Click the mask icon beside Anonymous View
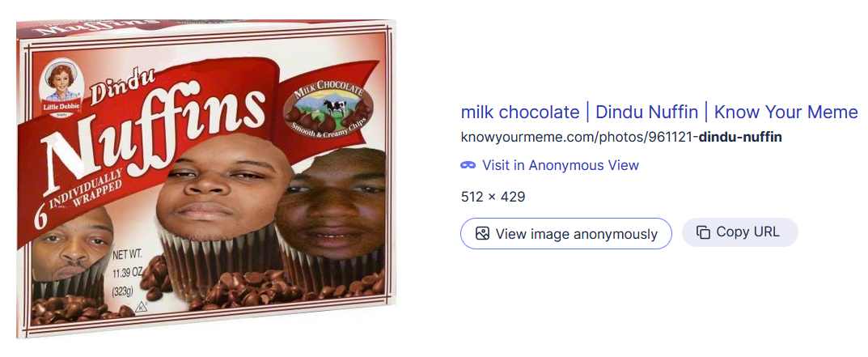This screenshot has height=357, width=868. click(468, 165)
